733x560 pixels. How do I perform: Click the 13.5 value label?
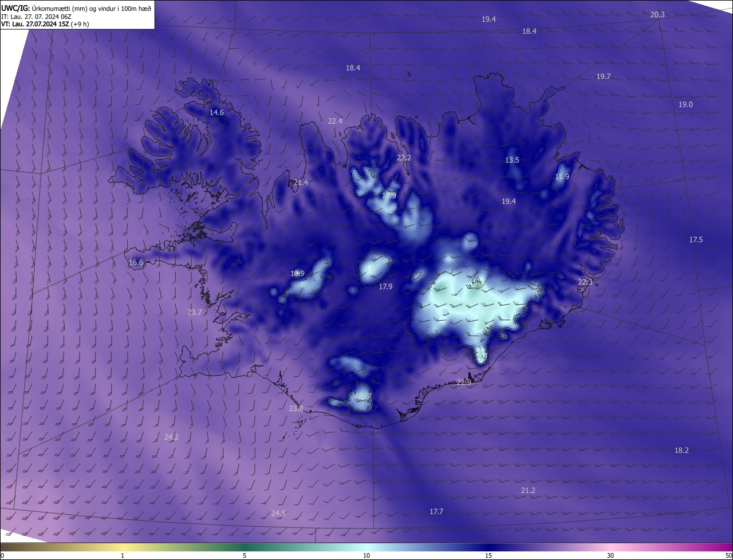512,160
